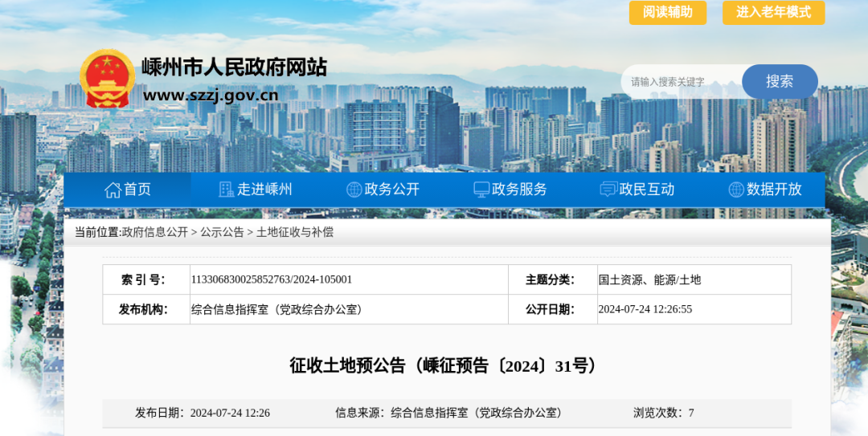Click the building icon beside 走进嵊州
Viewport: 868px width, 436px height.
[227, 189]
